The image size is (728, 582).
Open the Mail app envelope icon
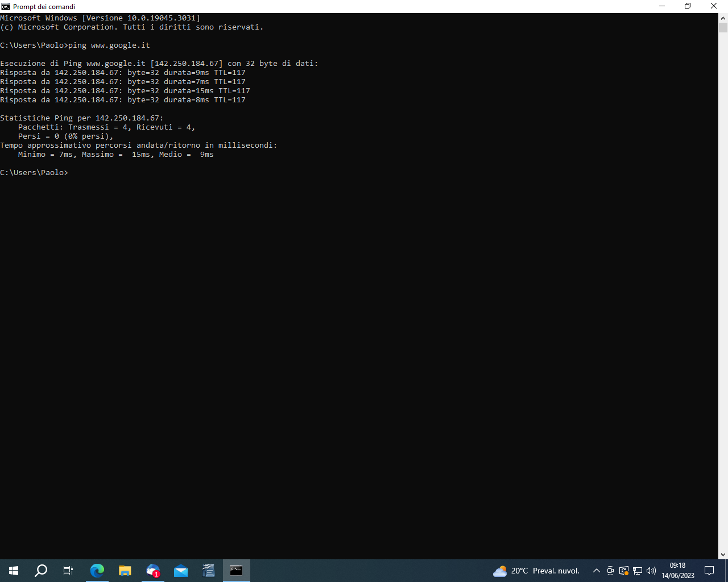[x=181, y=571]
